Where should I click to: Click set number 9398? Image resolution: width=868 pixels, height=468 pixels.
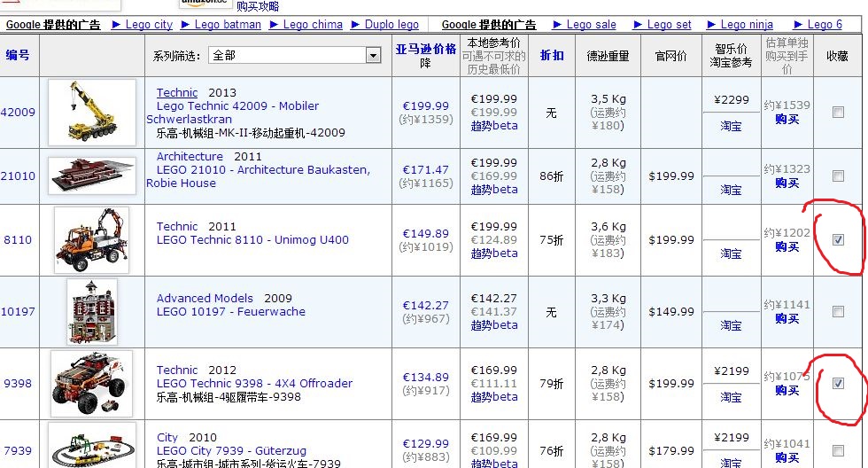[18, 383]
